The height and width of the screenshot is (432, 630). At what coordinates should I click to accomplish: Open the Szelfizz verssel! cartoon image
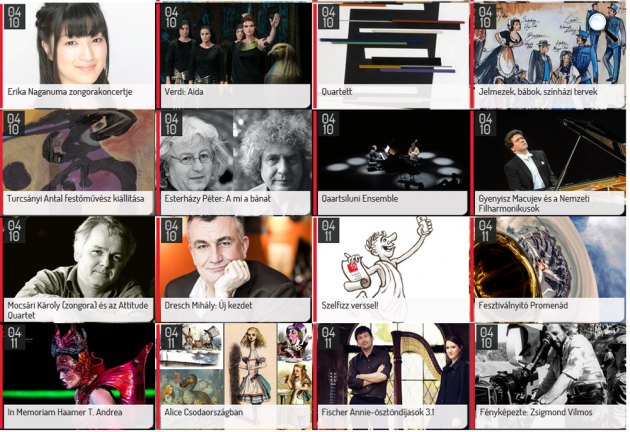tap(392, 258)
